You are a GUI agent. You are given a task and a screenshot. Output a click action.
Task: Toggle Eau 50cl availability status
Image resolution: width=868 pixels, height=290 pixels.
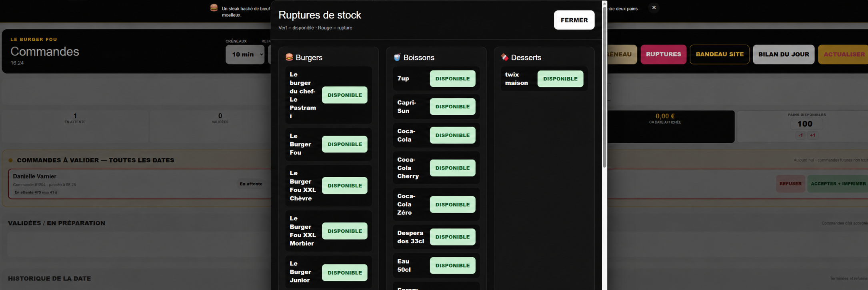point(452,266)
